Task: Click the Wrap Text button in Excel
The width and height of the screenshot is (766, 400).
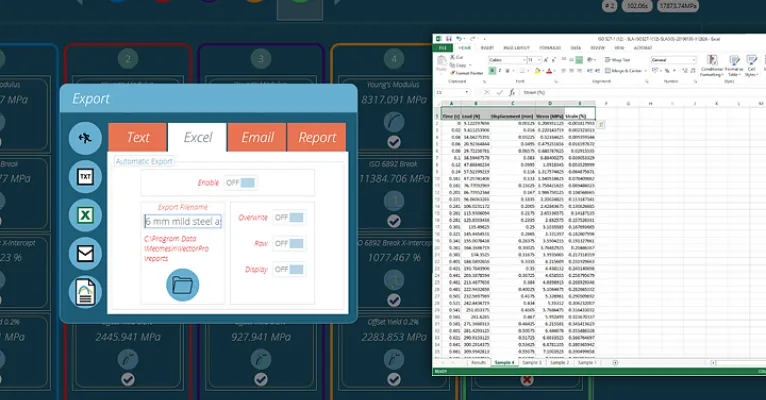Action: [617, 59]
